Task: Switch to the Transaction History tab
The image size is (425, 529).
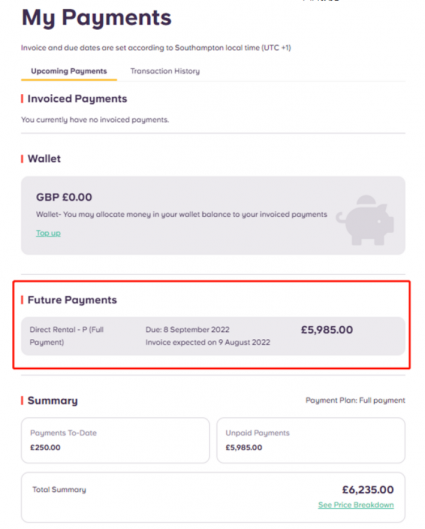Action: 165,71
